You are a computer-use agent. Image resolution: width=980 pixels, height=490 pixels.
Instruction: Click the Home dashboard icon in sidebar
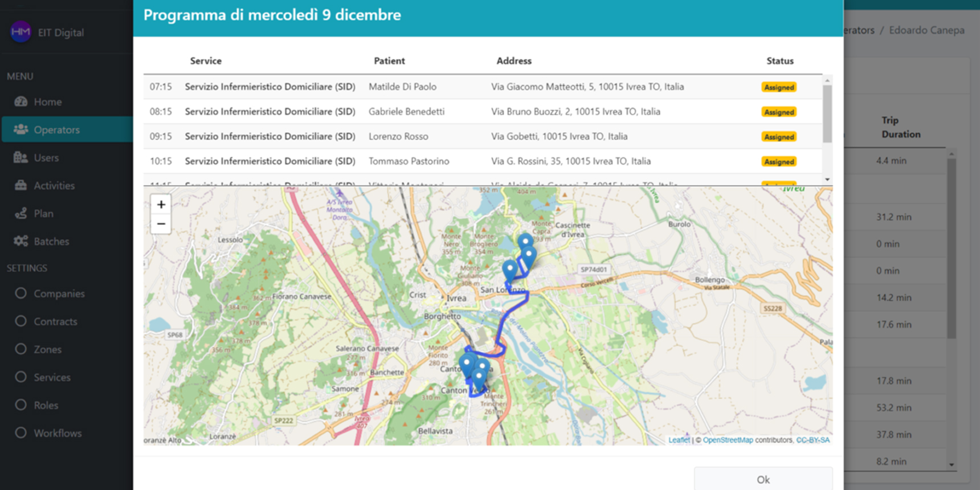pos(21,102)
